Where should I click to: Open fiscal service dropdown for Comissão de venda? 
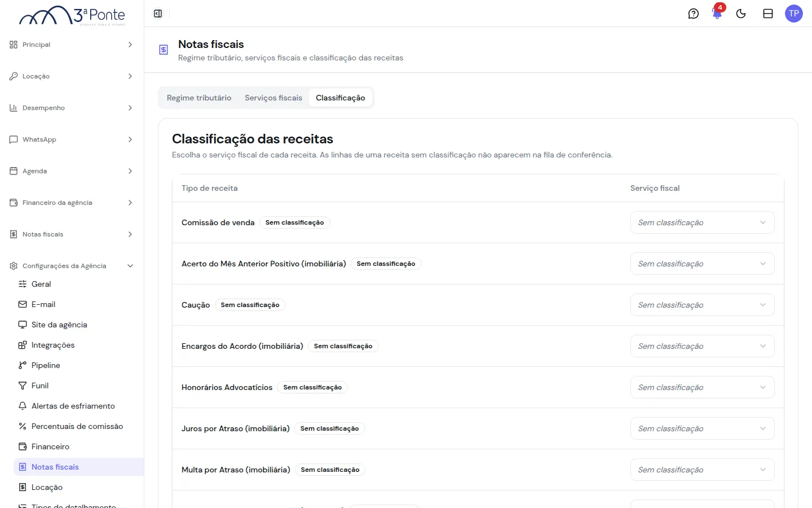pyautogui.click(x=702, y=222)
